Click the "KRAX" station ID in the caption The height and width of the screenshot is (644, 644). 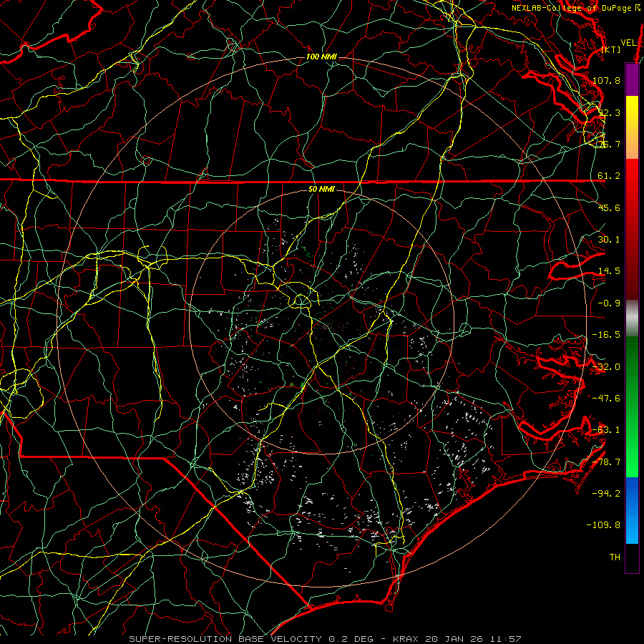click(406, 639)
